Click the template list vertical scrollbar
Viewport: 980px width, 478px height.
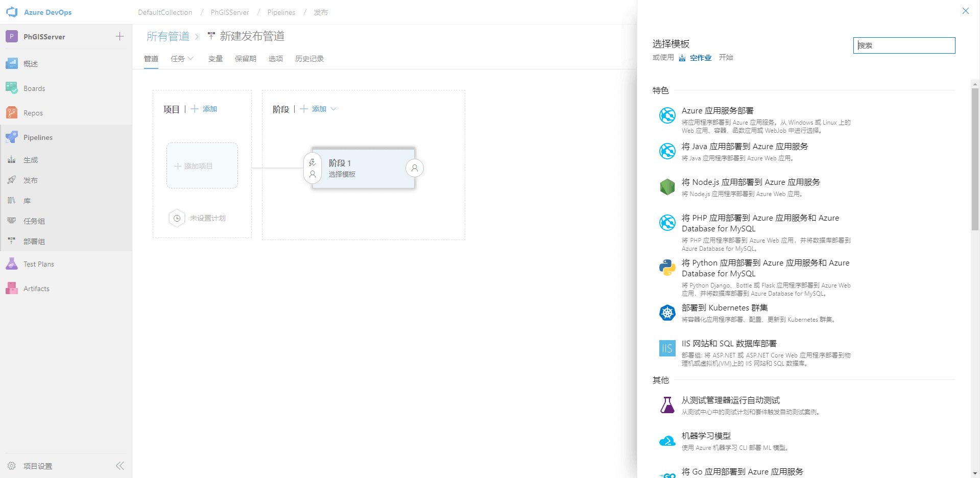pos(975,159)
